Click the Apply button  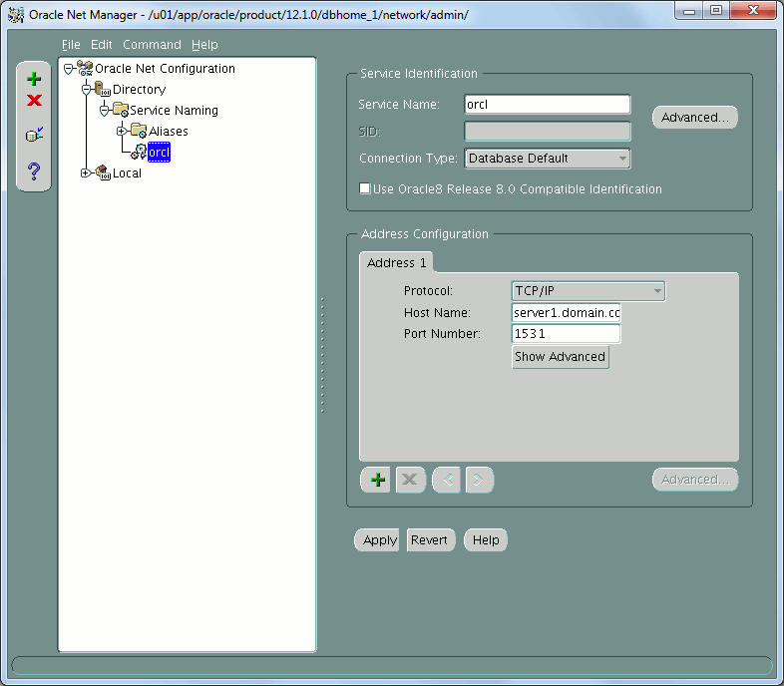[377, 540]
